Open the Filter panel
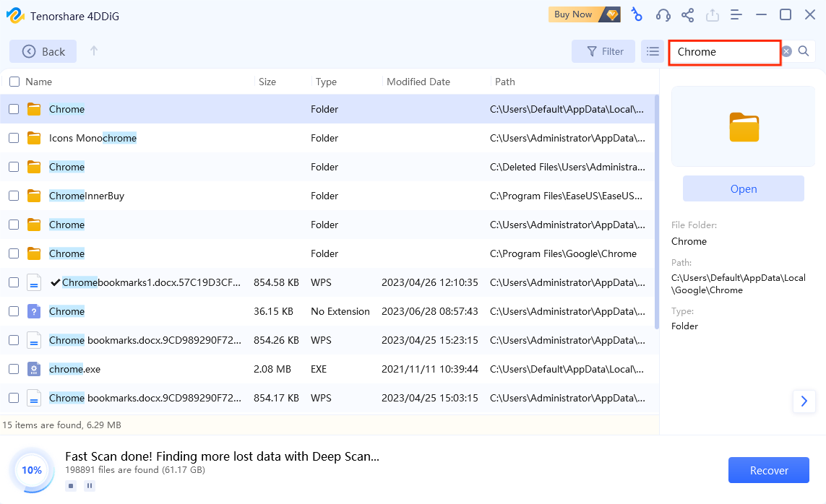This screenshot has width=826, height=504. [x=603, y=51]
